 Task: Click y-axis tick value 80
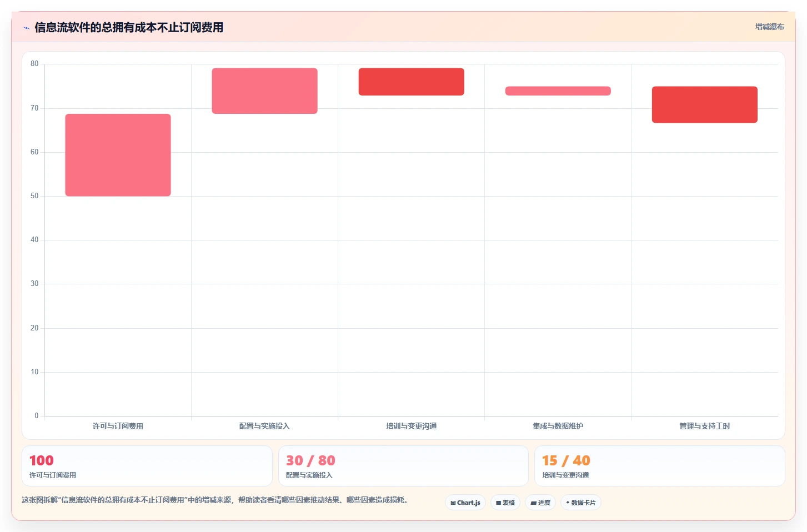34,64
